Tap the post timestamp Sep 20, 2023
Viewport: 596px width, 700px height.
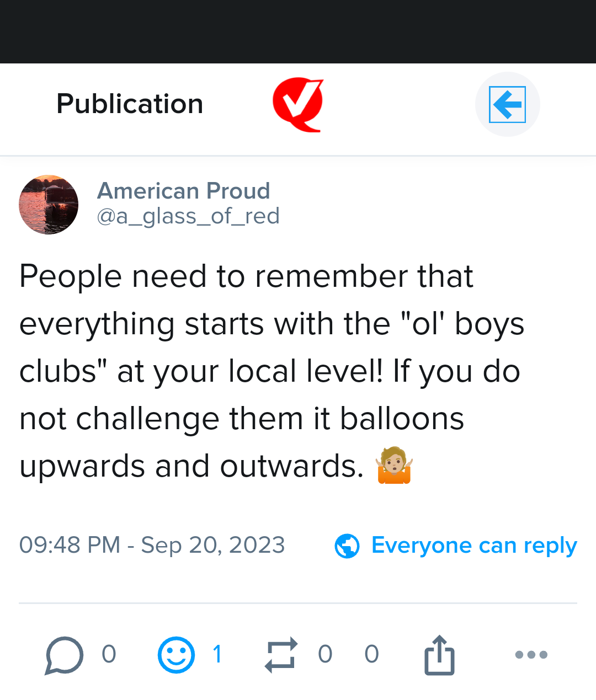pos(152,545)
